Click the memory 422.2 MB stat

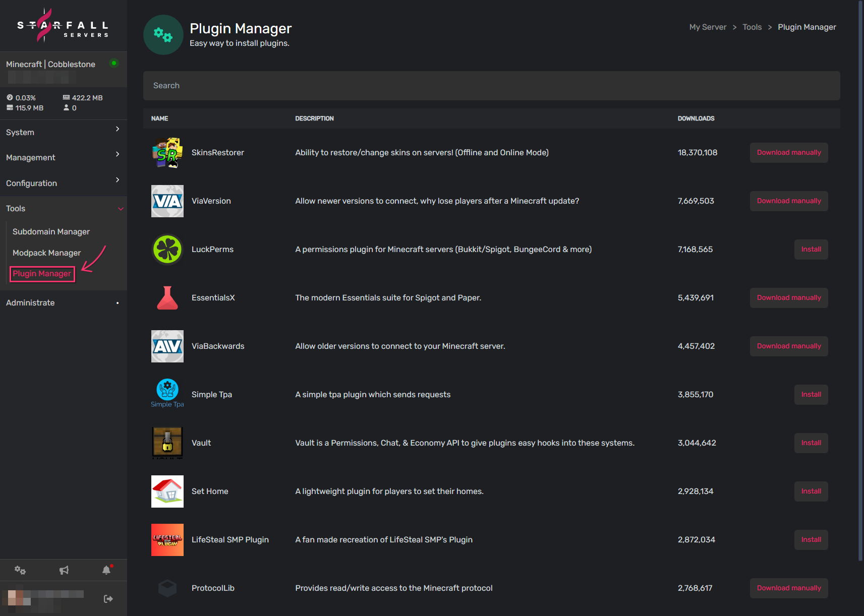pyautogui.click(x=83, y=98)
